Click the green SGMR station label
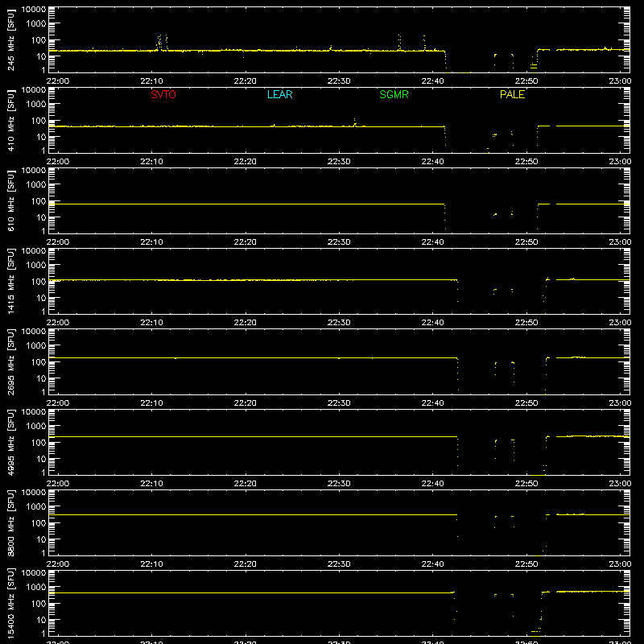Screen dimensions: 644x644 pyautogui.click(x=394, y=94)
